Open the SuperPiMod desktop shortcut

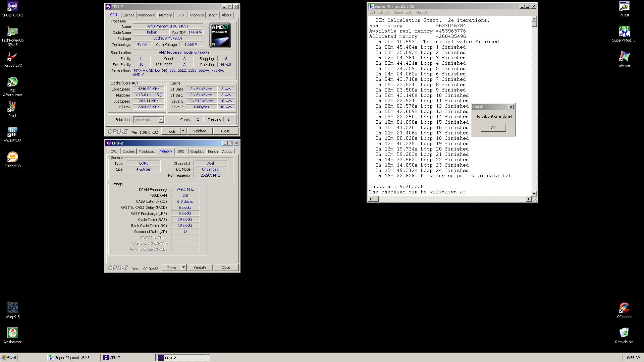(x=624, y=34)
